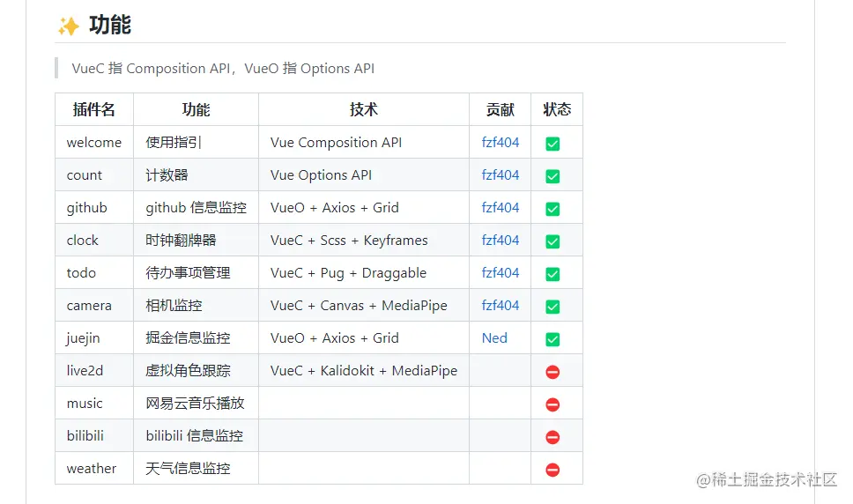The image size is (853, 504).
Task: Click the Vue Composition API cell
Action: [x=364, y=143]
